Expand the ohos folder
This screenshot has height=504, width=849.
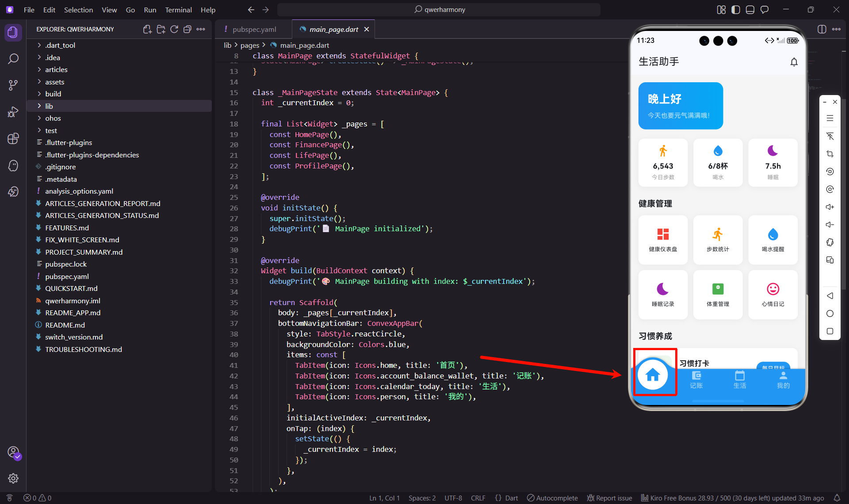pyautogui.click(x=53, y=118)
